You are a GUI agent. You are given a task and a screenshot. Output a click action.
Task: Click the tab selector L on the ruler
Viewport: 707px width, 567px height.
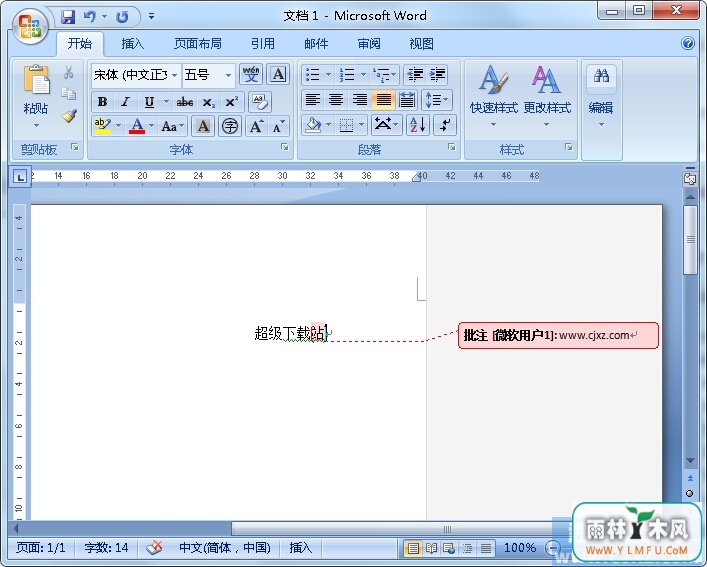pyautogui.click(x=20, y=178)
